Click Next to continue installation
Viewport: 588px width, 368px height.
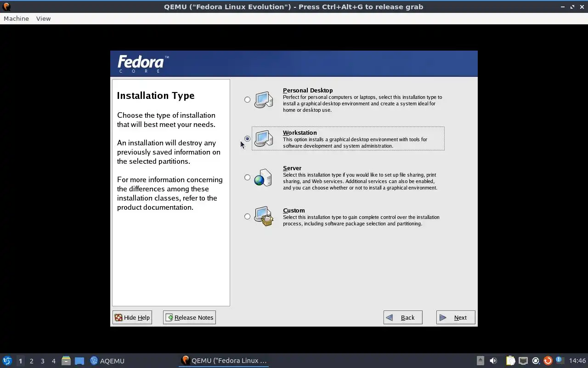[x=456, y=317]
